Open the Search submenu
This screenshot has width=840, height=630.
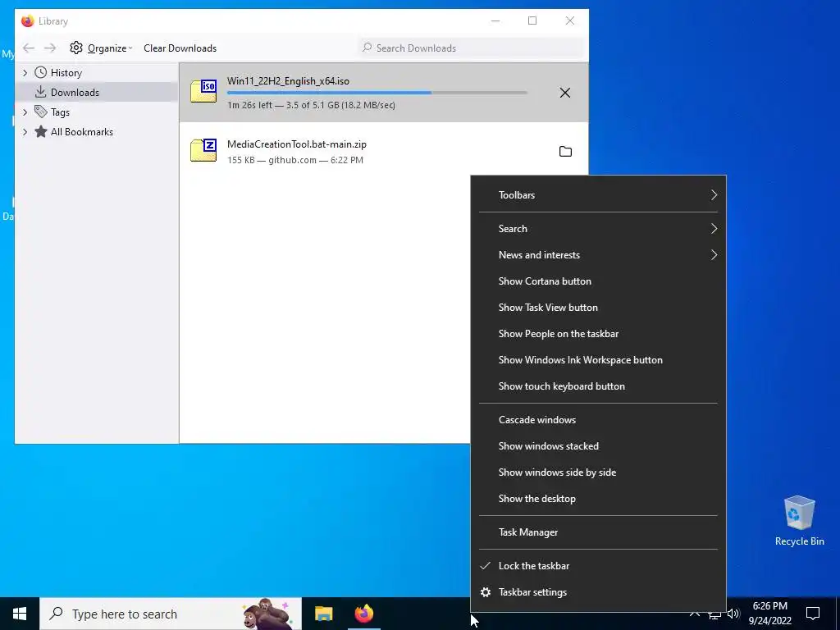click(x=598, y=229)
